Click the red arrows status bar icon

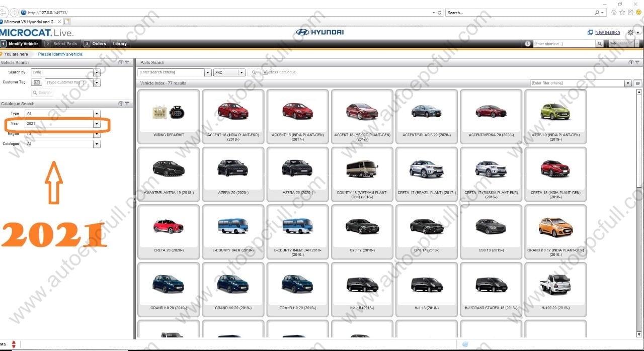[x=14, y=344]
